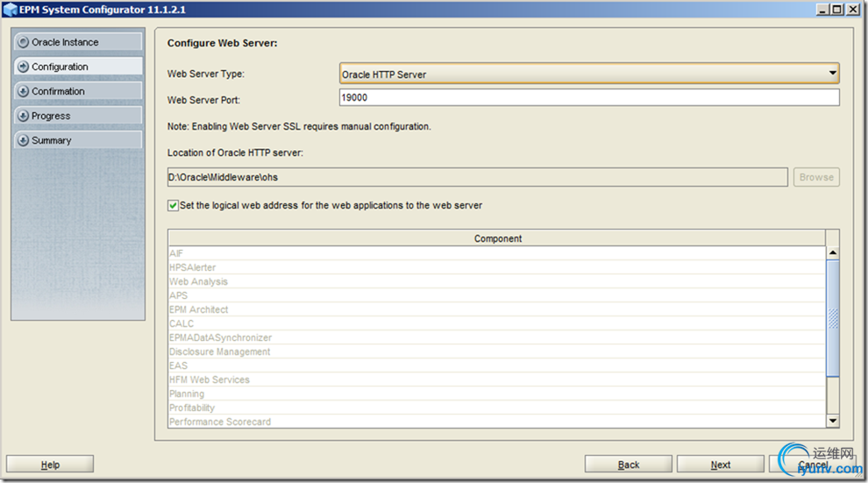Click the EPM System Configurator title icon
This screenshot has width=868, height=483.
(x=10, y=10)
